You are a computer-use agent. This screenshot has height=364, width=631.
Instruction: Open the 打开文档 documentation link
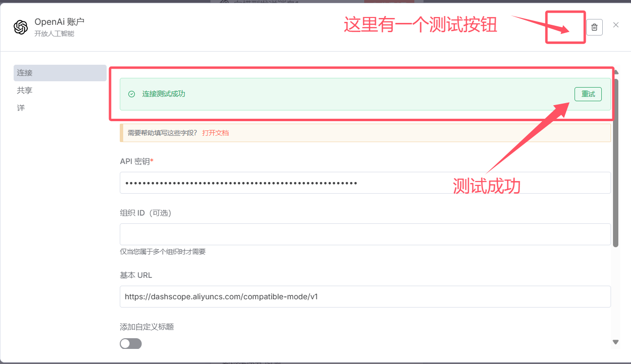click(216, 133)
